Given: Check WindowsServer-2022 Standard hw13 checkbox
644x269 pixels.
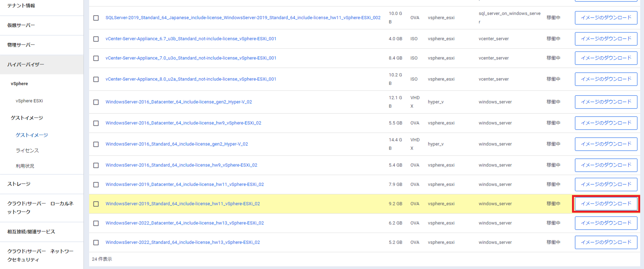Looking at the screenshot, I should click(x=96, y=243).
